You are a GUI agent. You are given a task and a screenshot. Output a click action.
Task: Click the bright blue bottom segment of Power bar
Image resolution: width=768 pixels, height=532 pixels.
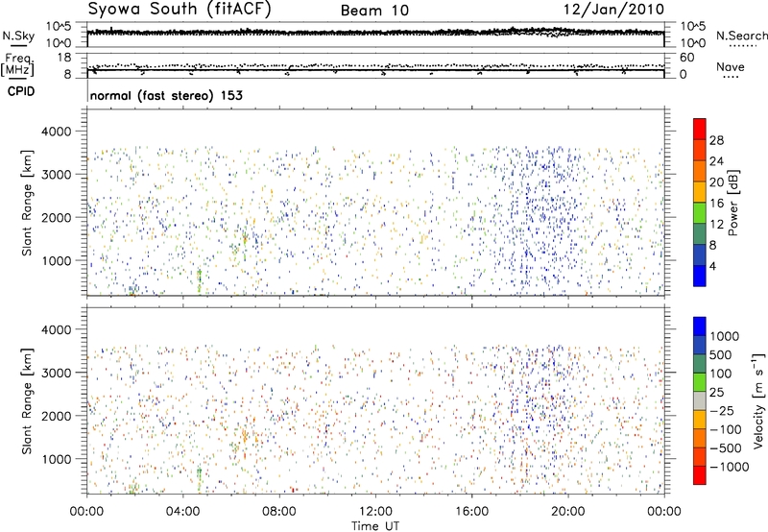(x=700, y=276)
